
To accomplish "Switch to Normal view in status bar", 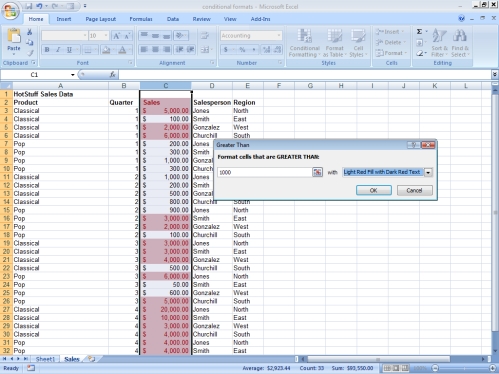I will [x=387, y=368].
